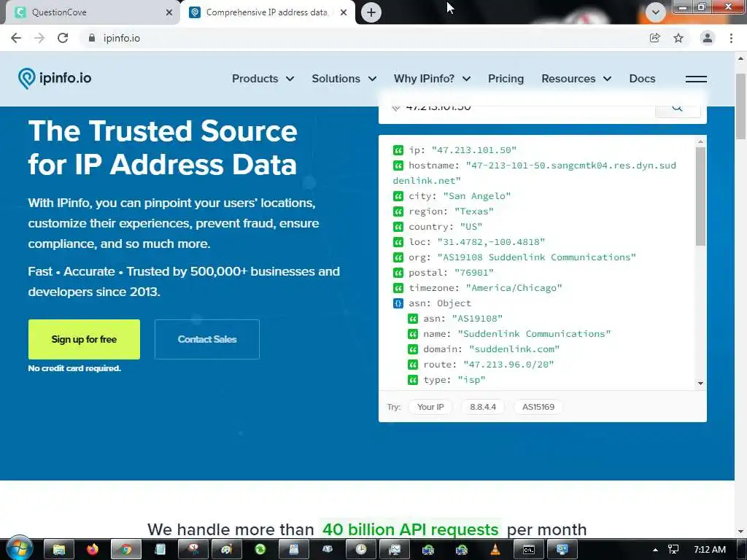This screenshot has width=747, height=560.
Task: Click the quote icon beside type field
Action: pos(413,380)
